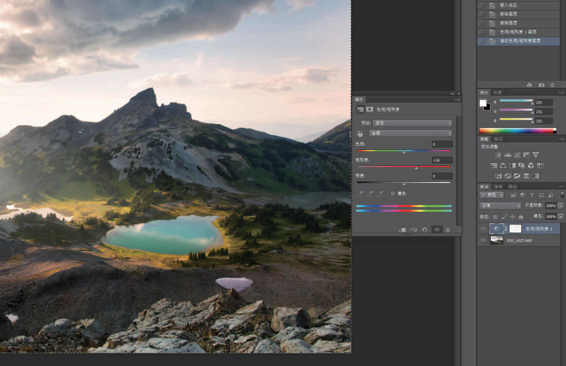Click the first eyedropper tool below Lightness slider
Viewport: 566px width, 366px height.
point(362,193)
